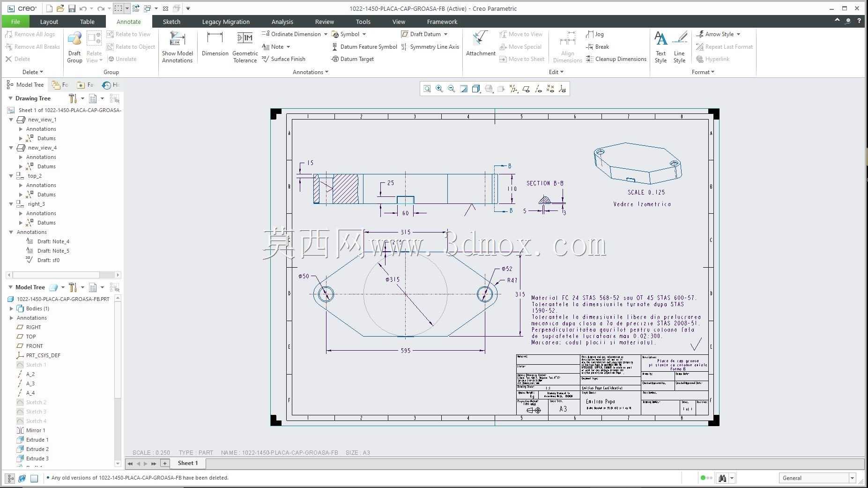Click the Surface Finish tool
Screen dimensions: 868x488
[x=283, y=59]
